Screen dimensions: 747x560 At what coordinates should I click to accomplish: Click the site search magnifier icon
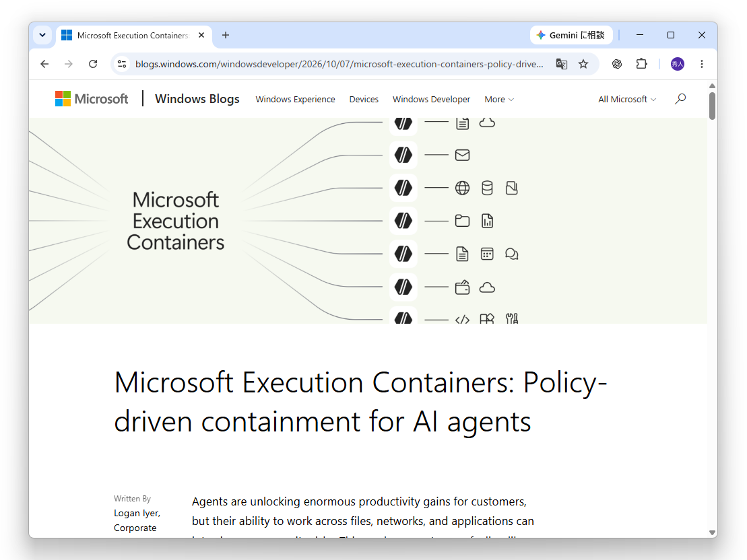[x=680, y=98]
